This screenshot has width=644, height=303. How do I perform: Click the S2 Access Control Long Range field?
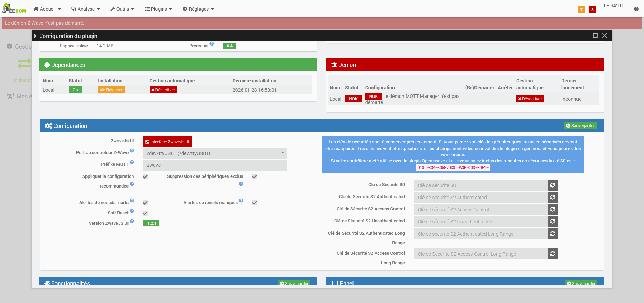[481, 254]
